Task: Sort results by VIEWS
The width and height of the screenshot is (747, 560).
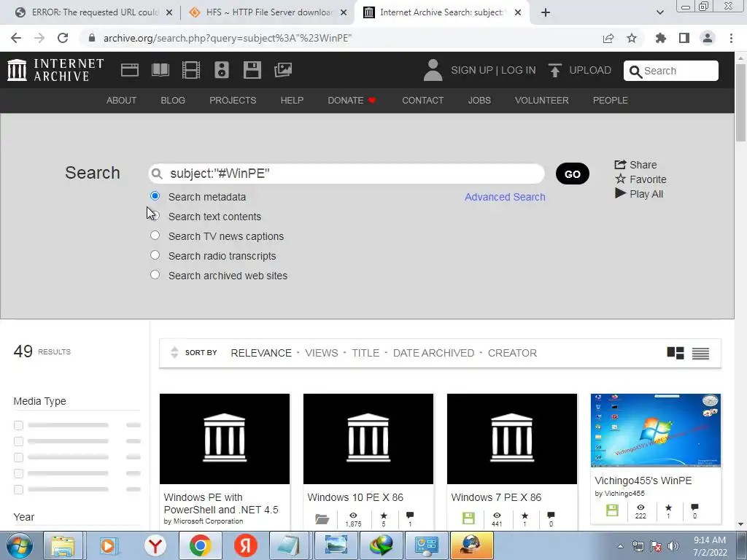Action: (x=321, y=353)
